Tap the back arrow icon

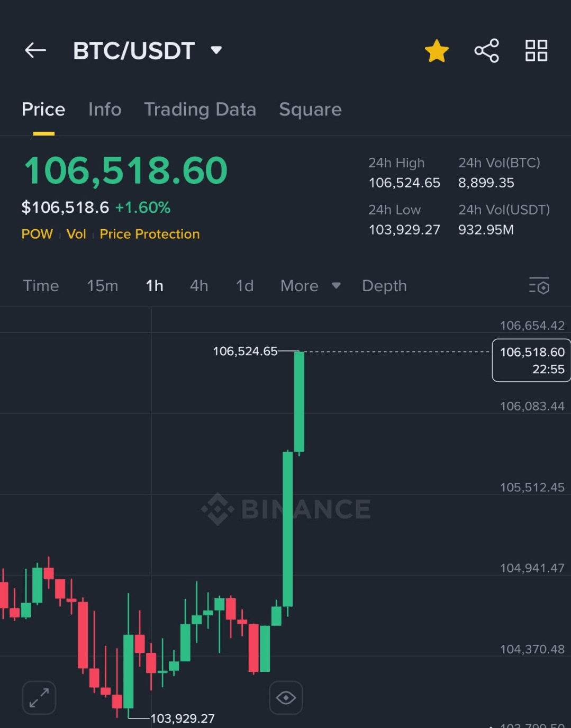coord(35,50)
